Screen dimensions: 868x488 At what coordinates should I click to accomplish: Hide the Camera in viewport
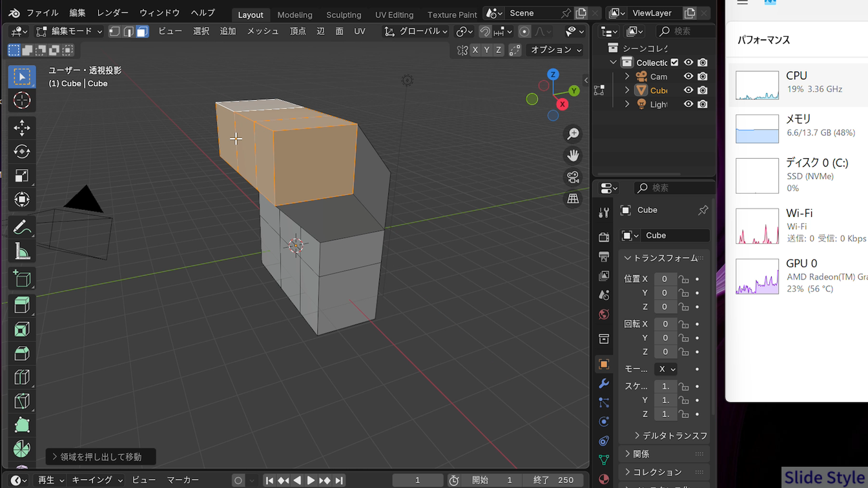coord(688,76)
